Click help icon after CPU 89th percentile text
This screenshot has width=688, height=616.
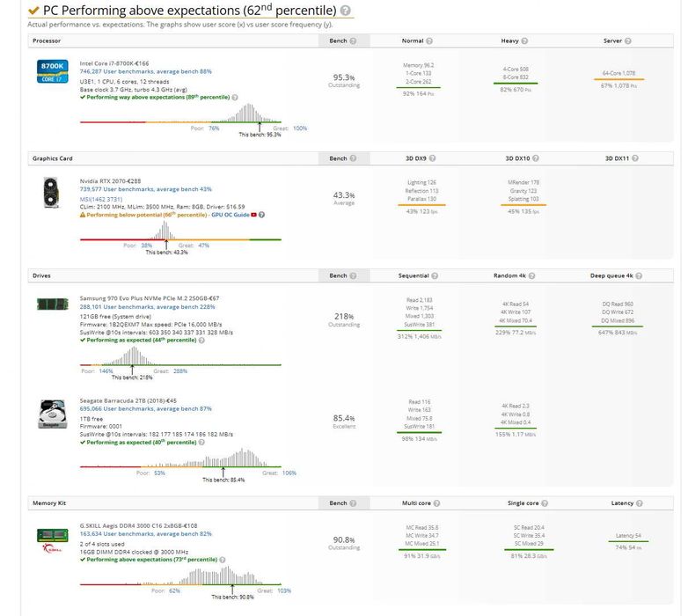235,98
